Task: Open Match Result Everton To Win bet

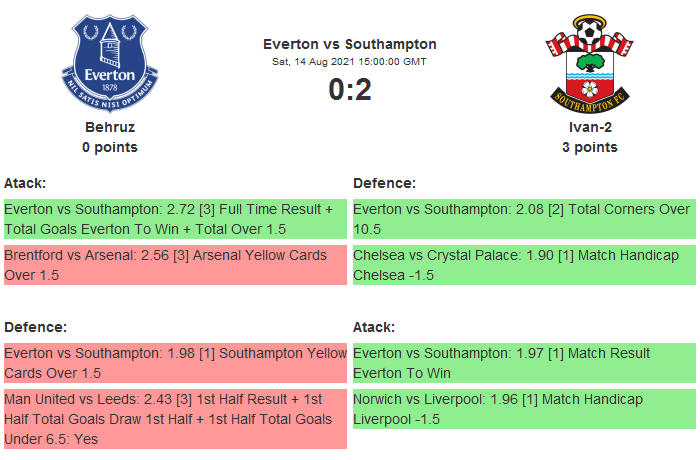Action: click(524, 363)
